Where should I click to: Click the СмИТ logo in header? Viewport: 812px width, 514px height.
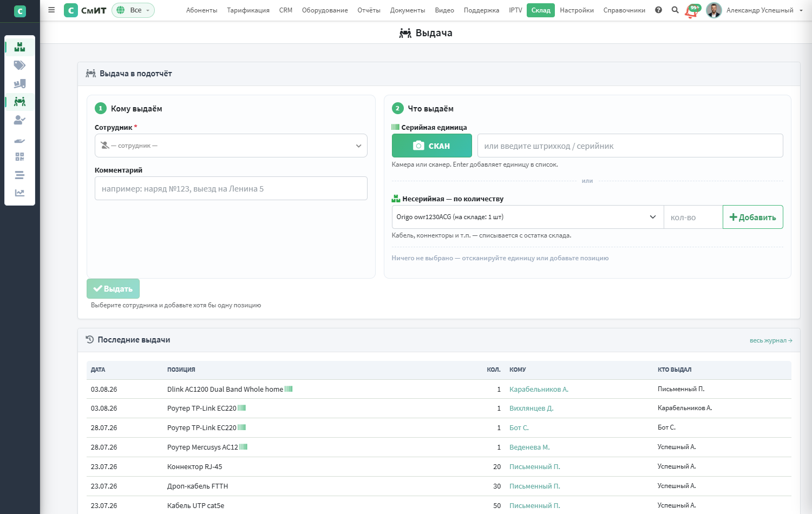point(85,10)
